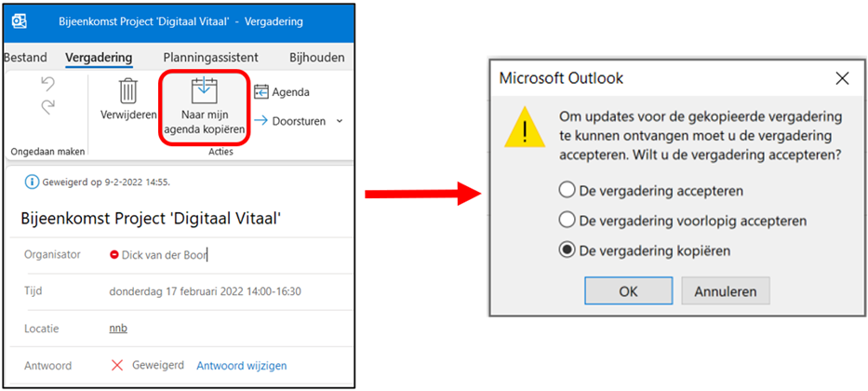Click the undo arrow icon
The width and height of the screenshot is (868, 391).
(x=48, y=84)
